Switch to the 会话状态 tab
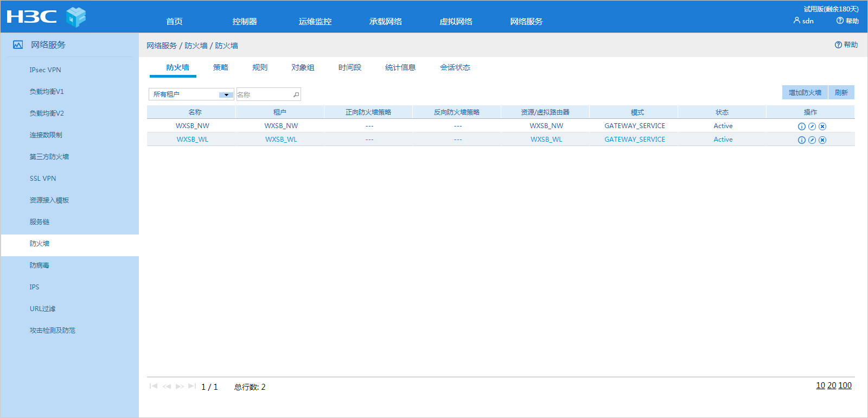This screenshot has height=418, width=868. [x=455, y=67]
